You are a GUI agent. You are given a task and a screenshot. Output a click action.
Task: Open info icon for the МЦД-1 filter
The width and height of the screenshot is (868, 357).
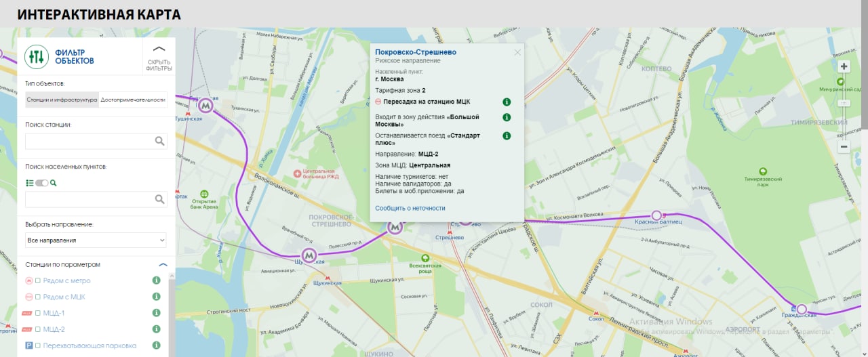pos(156,313)
